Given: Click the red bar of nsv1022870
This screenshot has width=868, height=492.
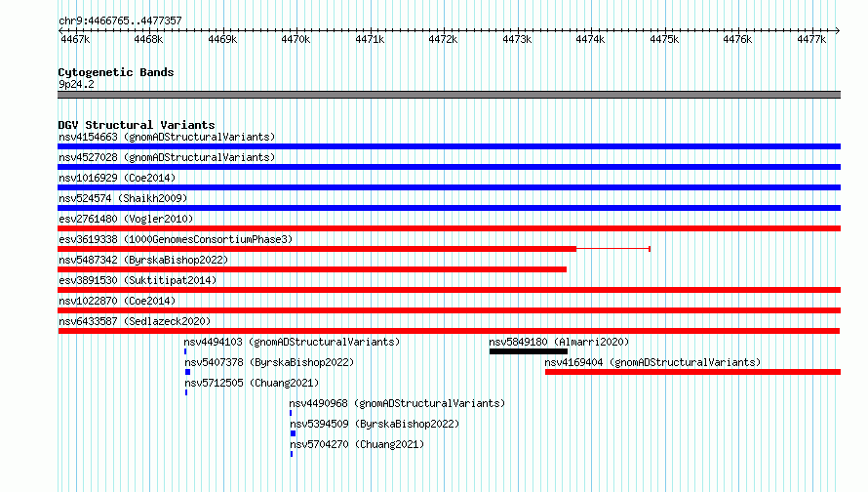Looking at the screenshot, I should click(x=449, y=310).
